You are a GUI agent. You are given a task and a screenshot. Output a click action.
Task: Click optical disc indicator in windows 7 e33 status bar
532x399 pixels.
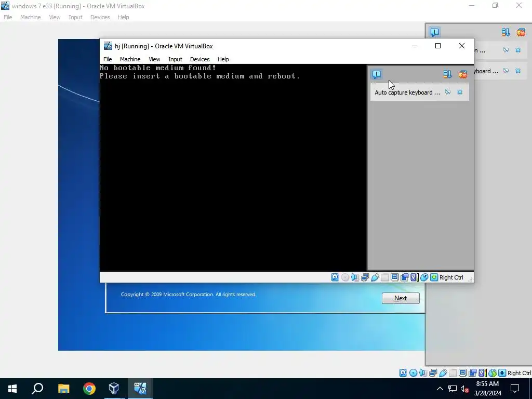tap(413, 373)
